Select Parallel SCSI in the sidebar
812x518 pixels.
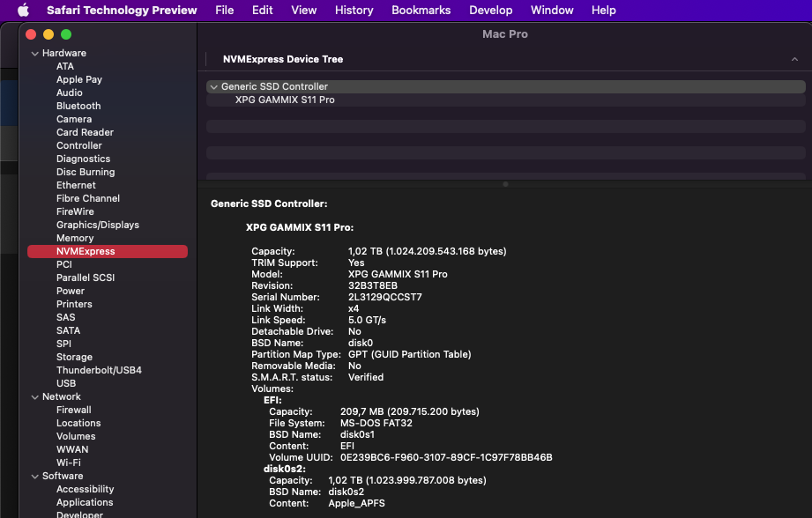(86, 277)
